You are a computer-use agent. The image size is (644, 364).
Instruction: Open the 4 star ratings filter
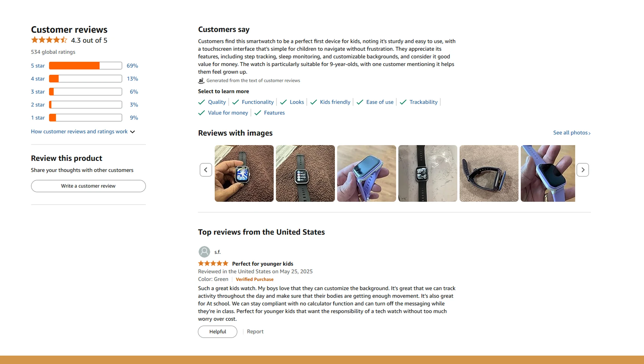pyautogui.click(x=37, y=78)
